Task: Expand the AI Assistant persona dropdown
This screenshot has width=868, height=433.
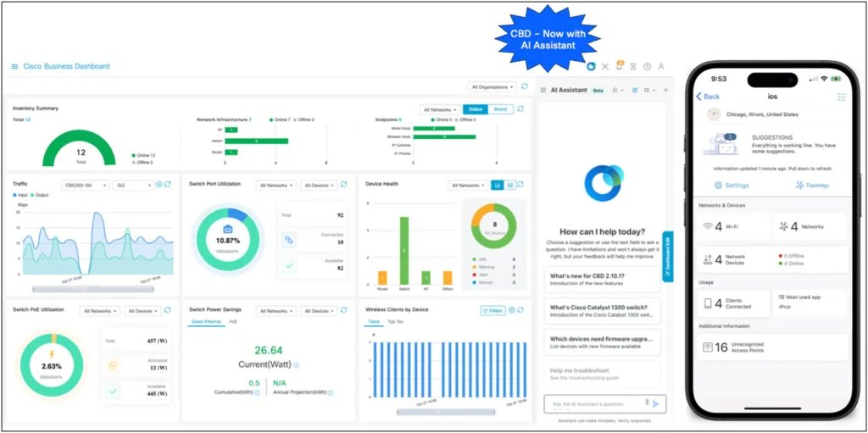Action: [x=618, y=90]
